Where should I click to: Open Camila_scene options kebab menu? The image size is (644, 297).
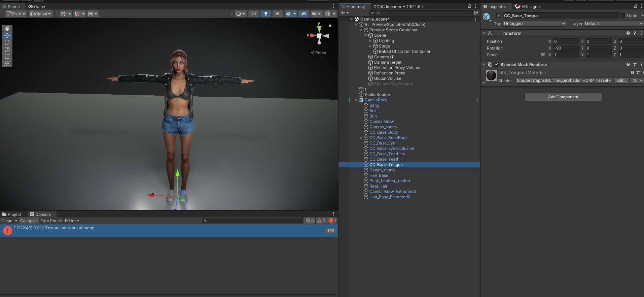[476, 19]
